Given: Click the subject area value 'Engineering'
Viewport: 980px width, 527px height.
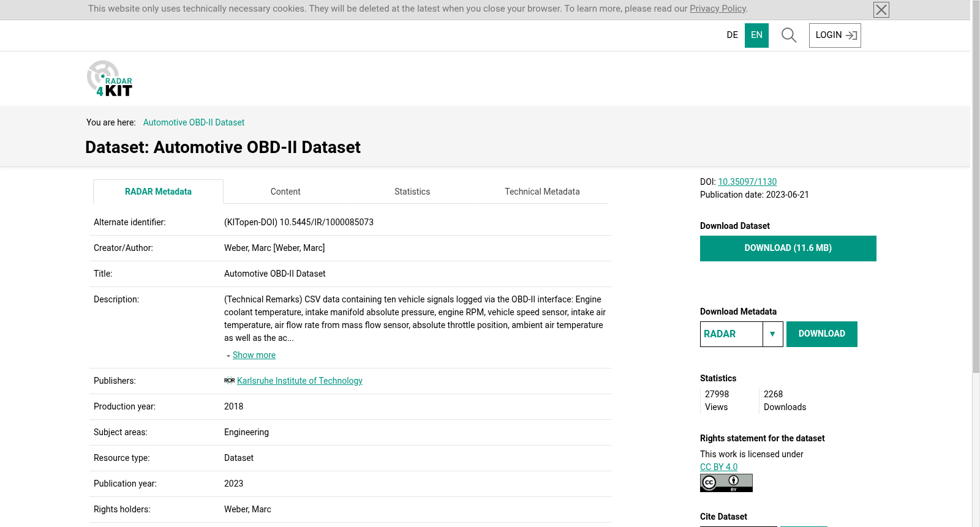Looking at the screenshot, I should [x=246, y=432].
